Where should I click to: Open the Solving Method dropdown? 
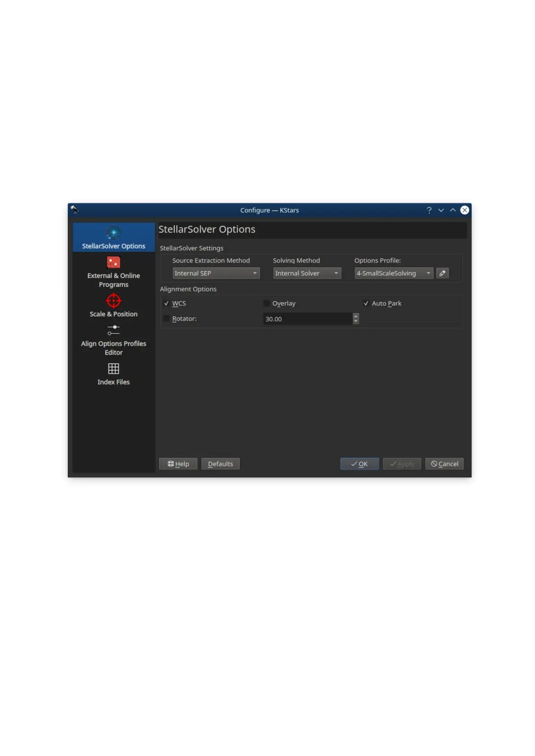(307, 273)
